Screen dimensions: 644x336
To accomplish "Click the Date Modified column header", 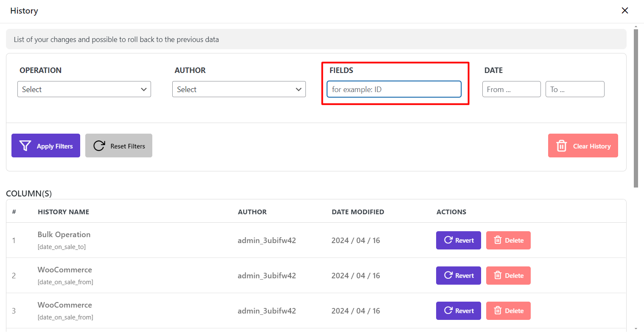I will [x=358, y=212].
